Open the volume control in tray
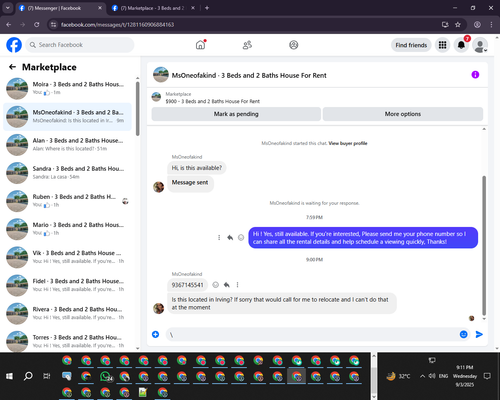This screenshot has width=500, height=400. (x=432, y=376)
